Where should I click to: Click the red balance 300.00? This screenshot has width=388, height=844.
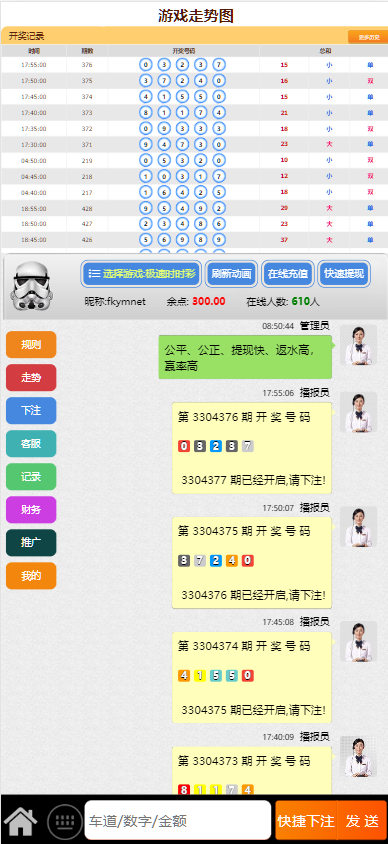click(209, 301)
